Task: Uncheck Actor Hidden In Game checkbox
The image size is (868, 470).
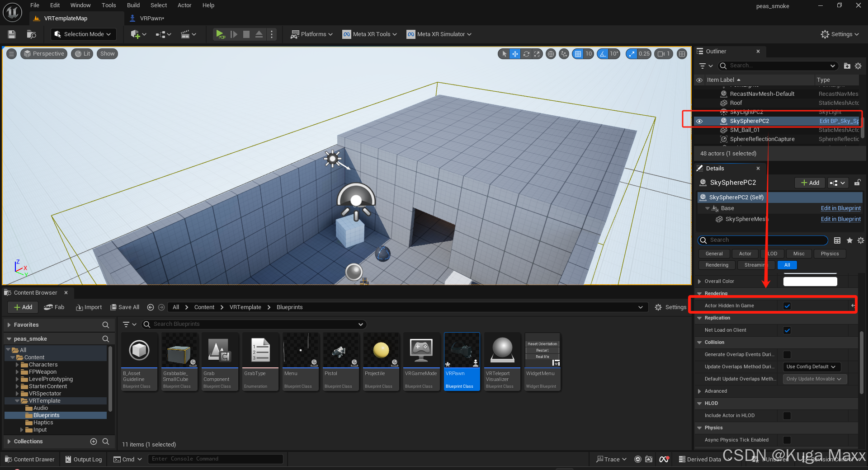Action: tap(787, 306)
